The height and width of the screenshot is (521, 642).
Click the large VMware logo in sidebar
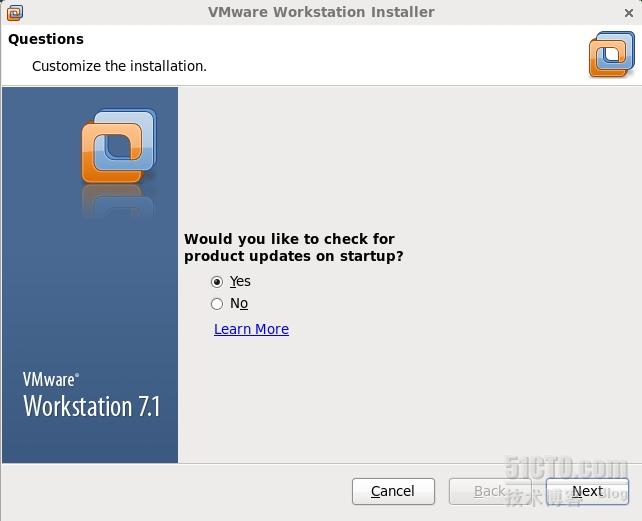click(119, 146)
